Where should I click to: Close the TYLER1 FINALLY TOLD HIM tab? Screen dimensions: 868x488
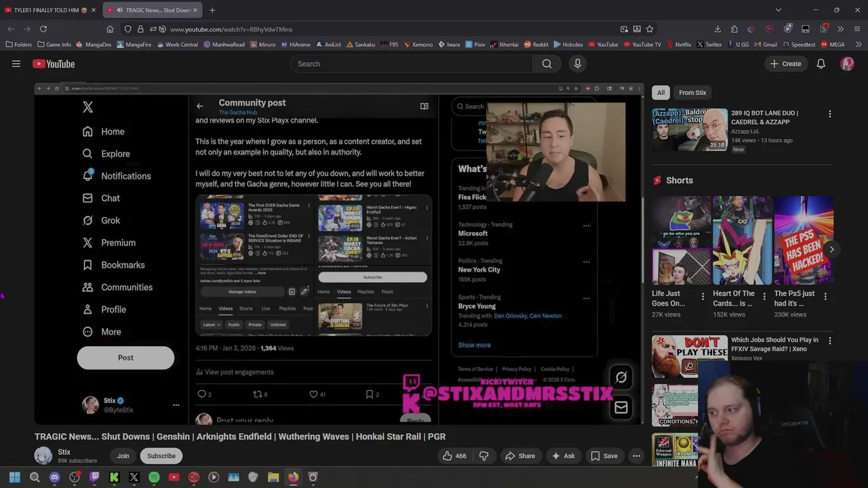pos(94,10)
